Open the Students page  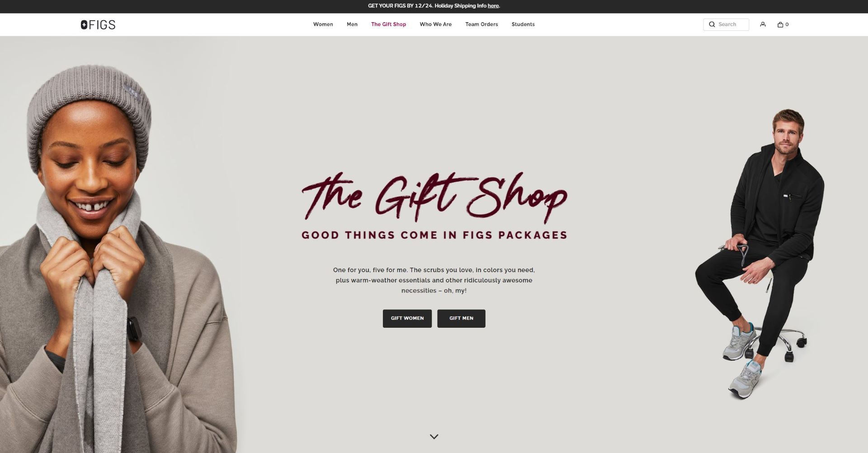[x=523, y=24]
